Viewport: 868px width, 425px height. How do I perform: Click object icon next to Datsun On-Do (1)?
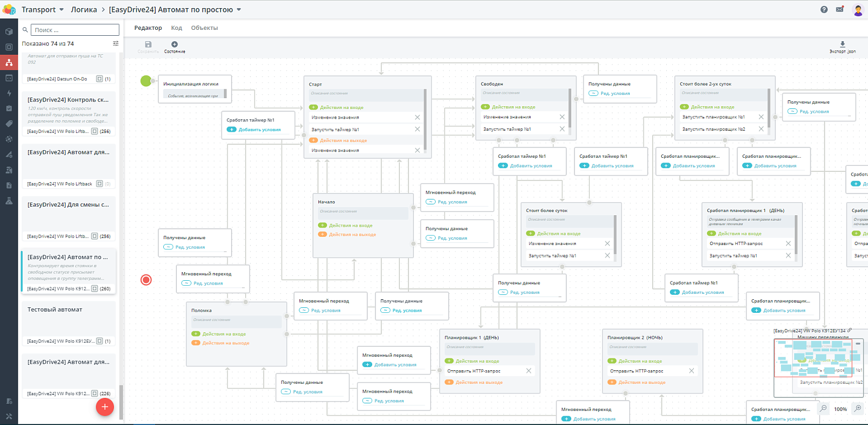pyautogui.click(x=99, y=79)
